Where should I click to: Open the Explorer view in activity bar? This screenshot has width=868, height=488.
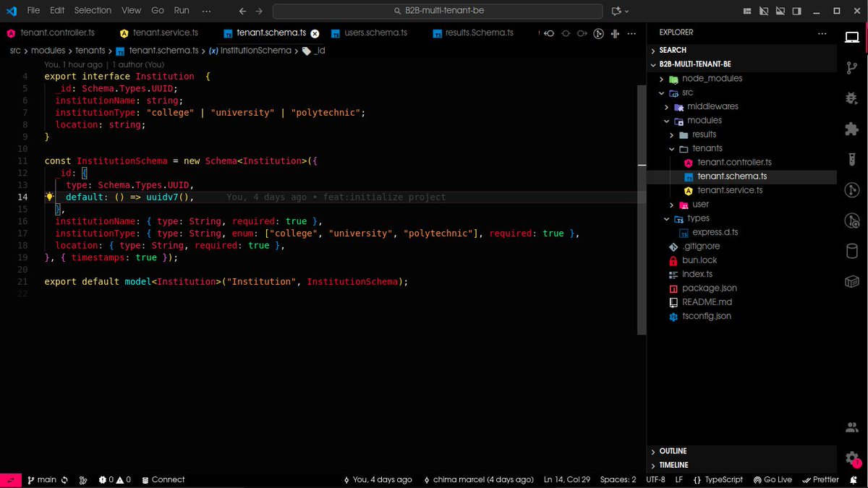click(851, 37)
